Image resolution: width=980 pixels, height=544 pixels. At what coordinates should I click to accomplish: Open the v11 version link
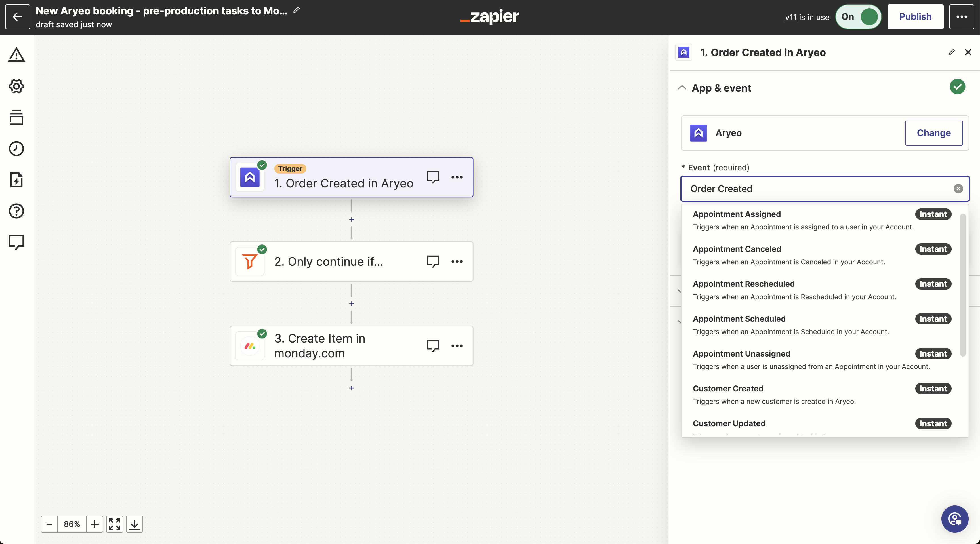point(790,17)
